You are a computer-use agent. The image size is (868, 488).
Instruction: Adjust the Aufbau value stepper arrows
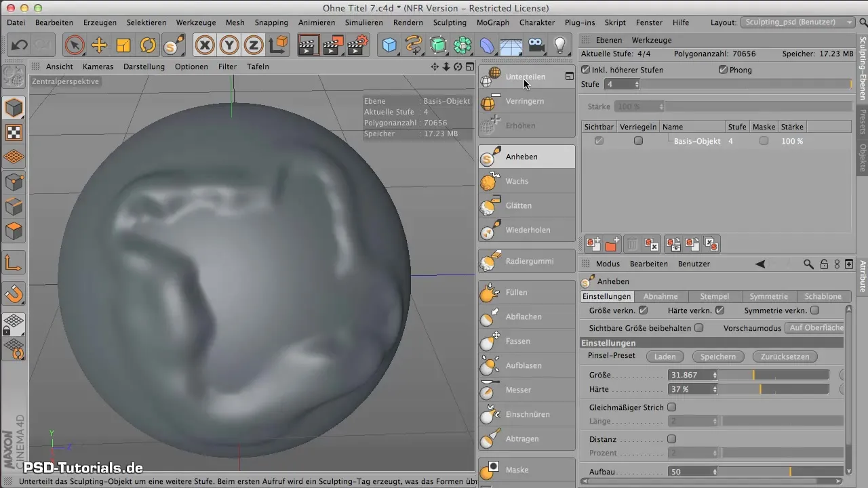715,471
